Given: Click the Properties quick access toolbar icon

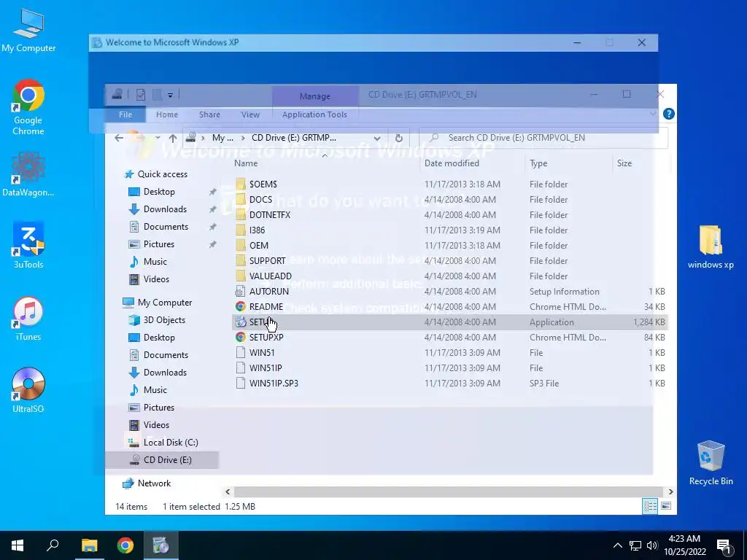Looking at the screenshot, I should pyautogui.click(x=141, y=95).
